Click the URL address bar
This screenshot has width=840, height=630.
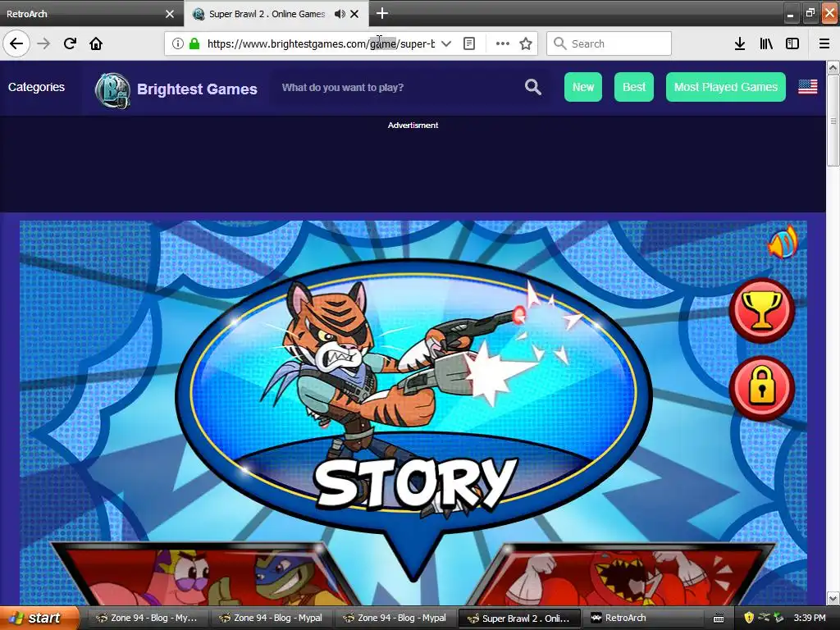coord(321,43)
